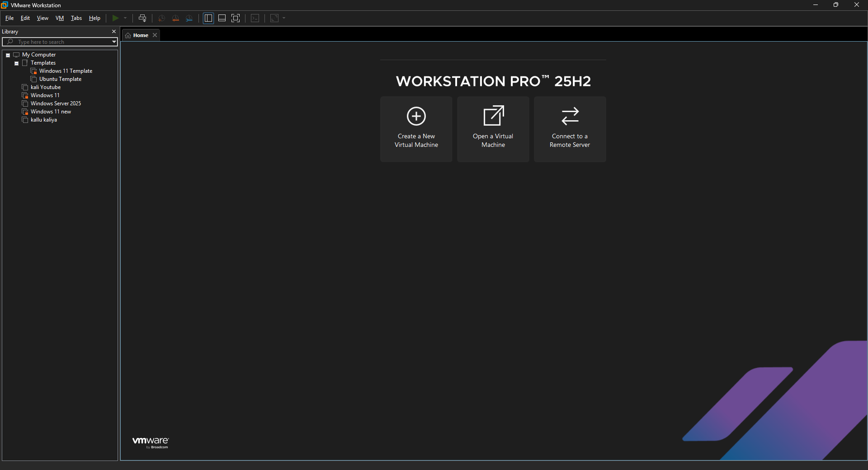
Task: Take a snapshot of the virtual machine
Action: 161,18
